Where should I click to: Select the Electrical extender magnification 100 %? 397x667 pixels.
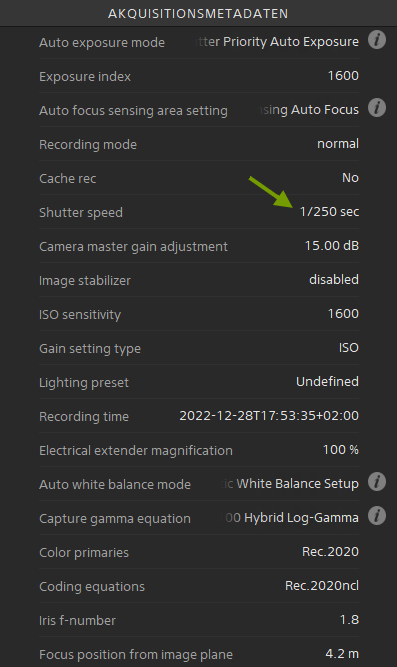point(341,450)
